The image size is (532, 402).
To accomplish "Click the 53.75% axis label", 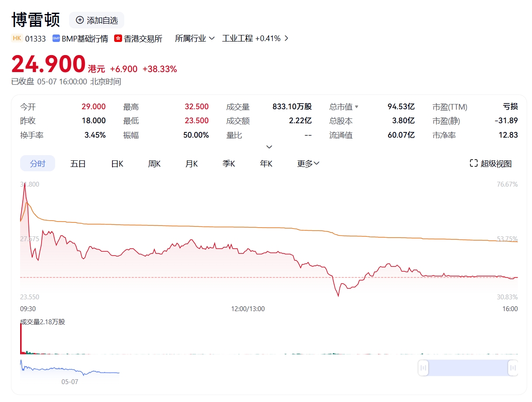I will (x=507, y=239).
